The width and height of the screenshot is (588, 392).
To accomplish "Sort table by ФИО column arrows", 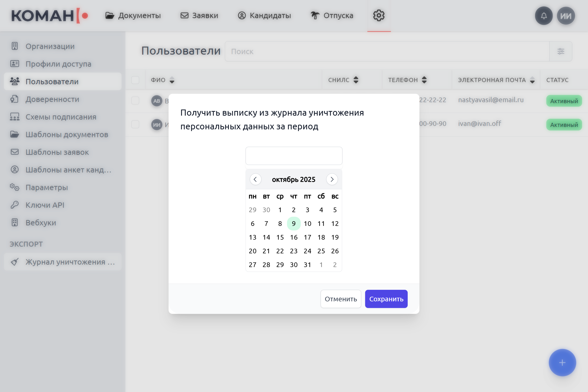I will point(172,80).
